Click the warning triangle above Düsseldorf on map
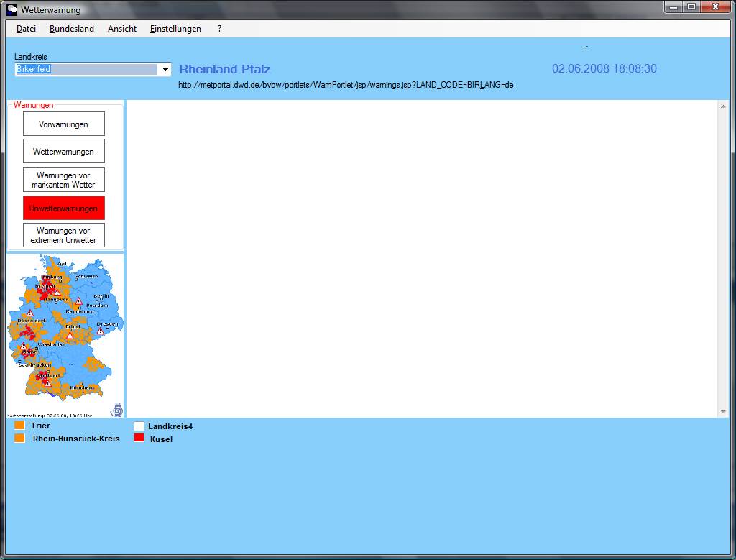736x560 pixels. 29,313
